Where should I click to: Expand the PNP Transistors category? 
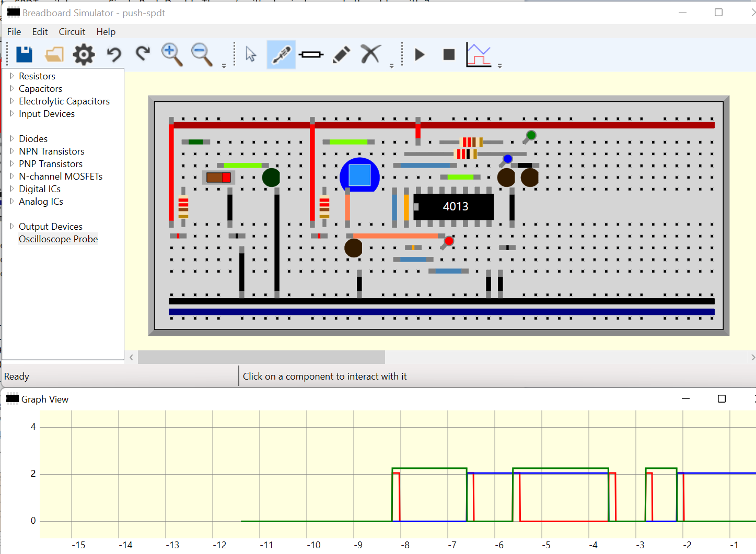[x=11, y=163]
